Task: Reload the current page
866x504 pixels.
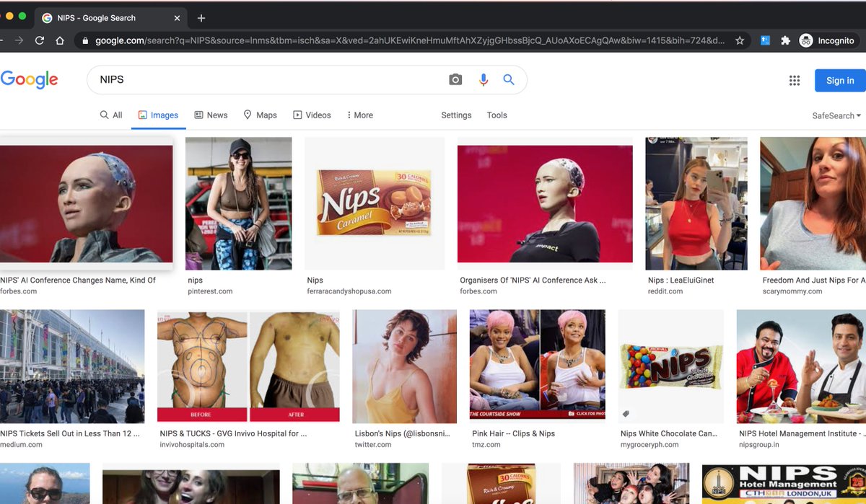Action: (40, 41)
